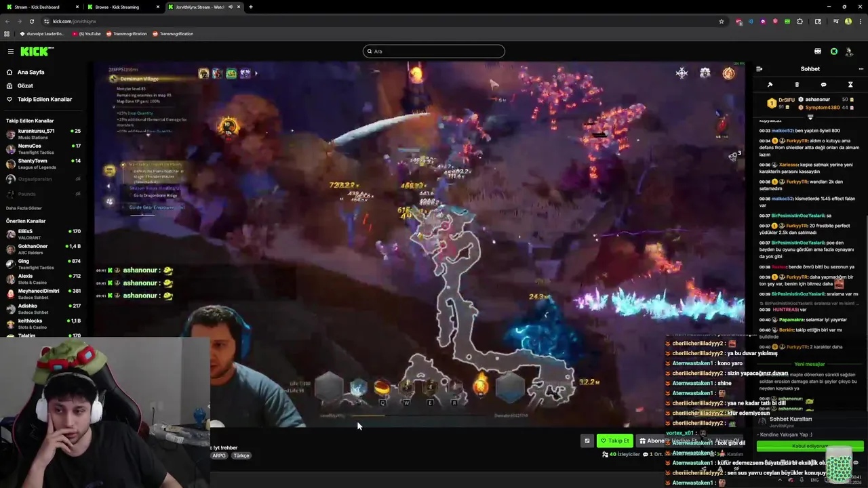Bookmark this page with star icon
Image resolution: width=868 pixels, height=488 pixels.
(x=722, y=21)
